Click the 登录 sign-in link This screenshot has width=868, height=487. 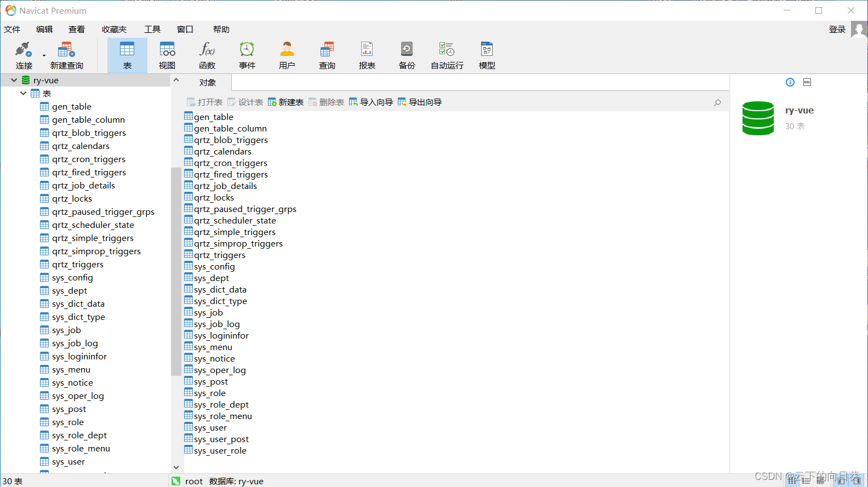pos(837,30)
